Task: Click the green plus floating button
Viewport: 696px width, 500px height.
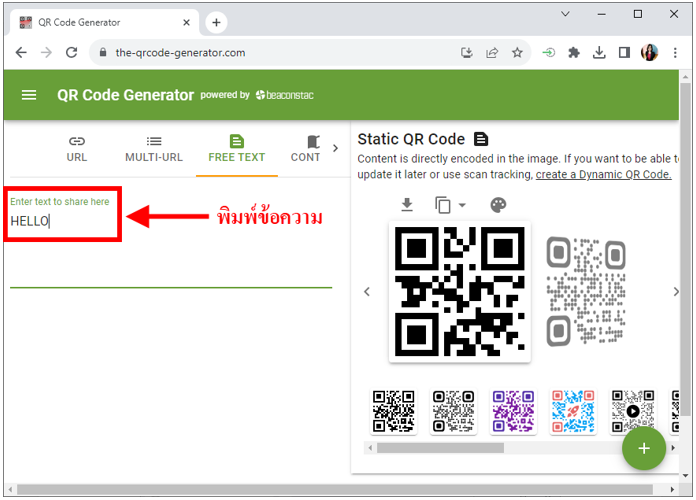Action: click(x=644, y=448)
